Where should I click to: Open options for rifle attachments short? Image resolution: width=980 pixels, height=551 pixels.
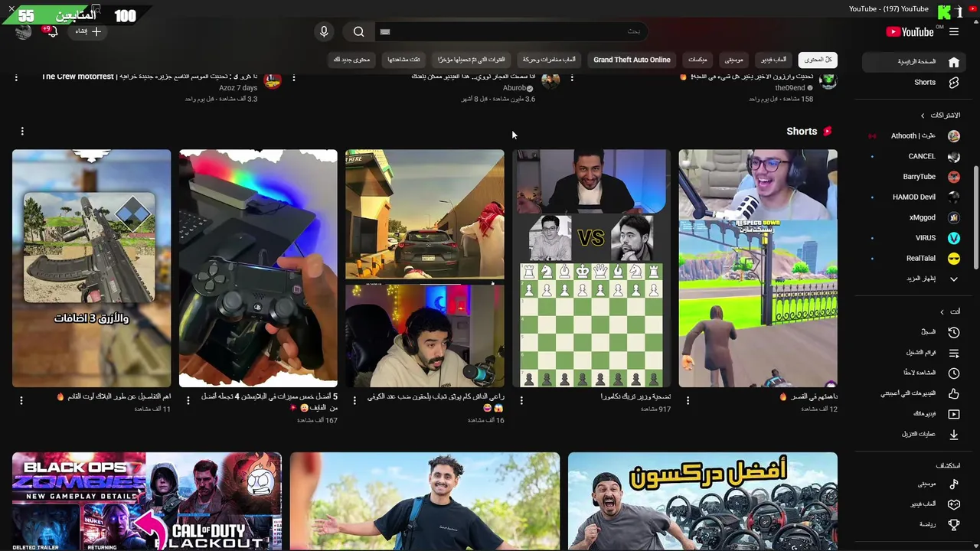coord(21,400)
